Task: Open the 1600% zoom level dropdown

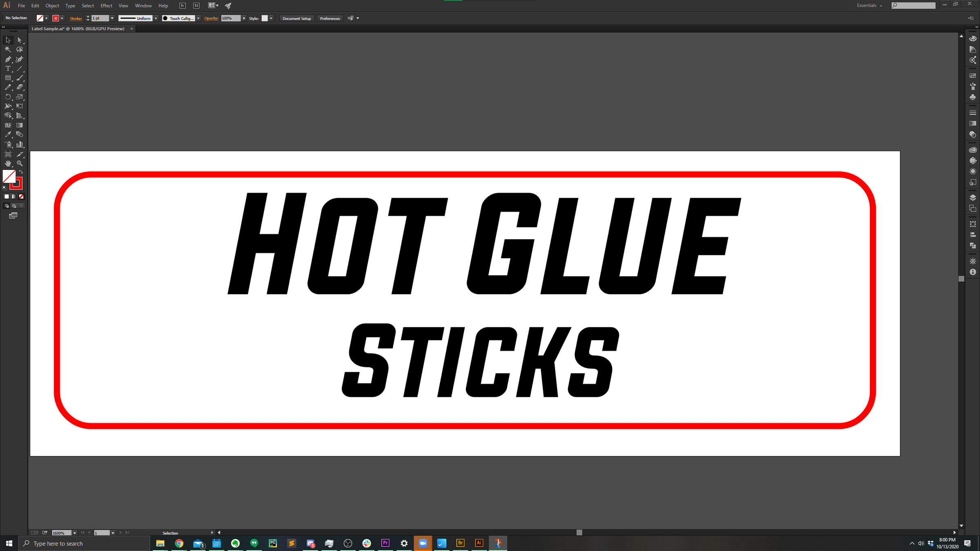Action: pyautogui.click(x=74, y=533)
